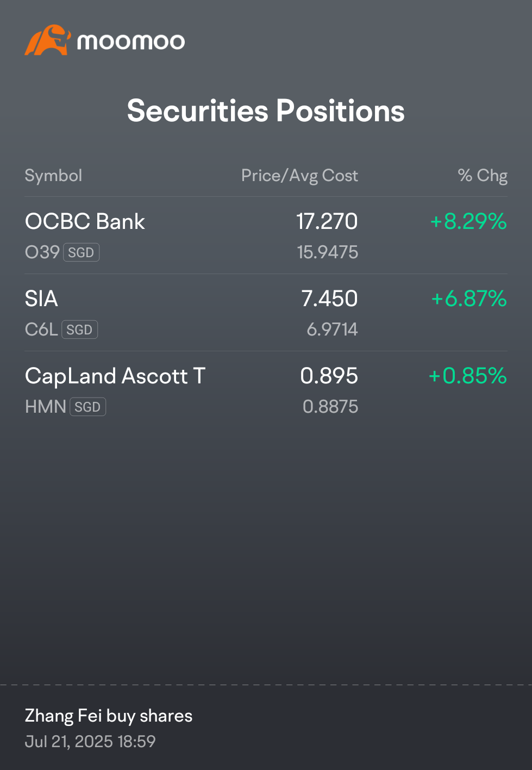This screenshot has height=770, width=532.
Task: Open the SIA position row
Action: coord(266,313)
